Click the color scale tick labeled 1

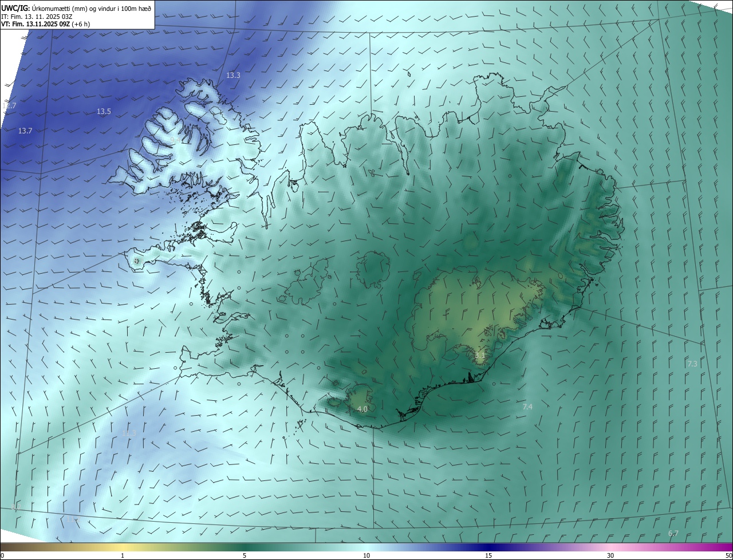tap(123, 555)
